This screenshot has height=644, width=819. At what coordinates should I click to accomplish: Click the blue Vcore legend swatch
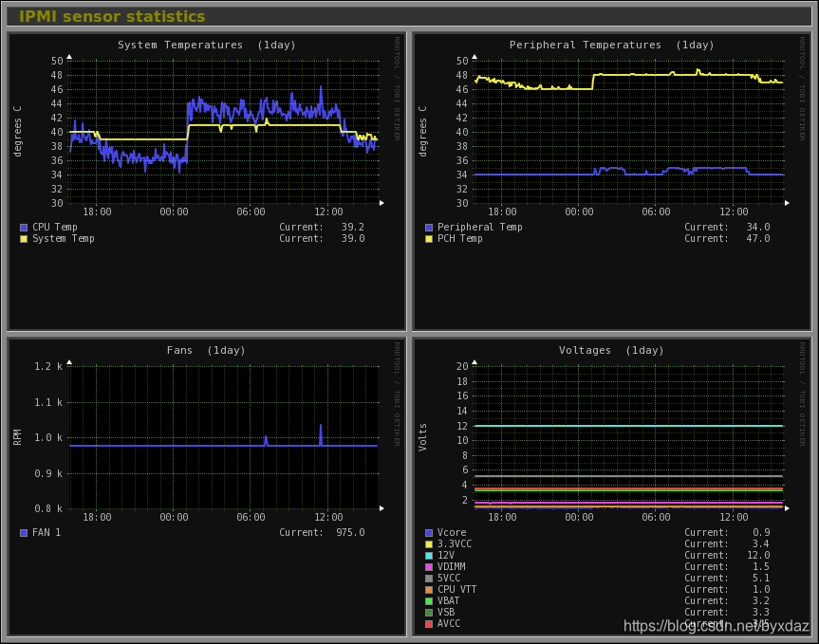(429, 533)
